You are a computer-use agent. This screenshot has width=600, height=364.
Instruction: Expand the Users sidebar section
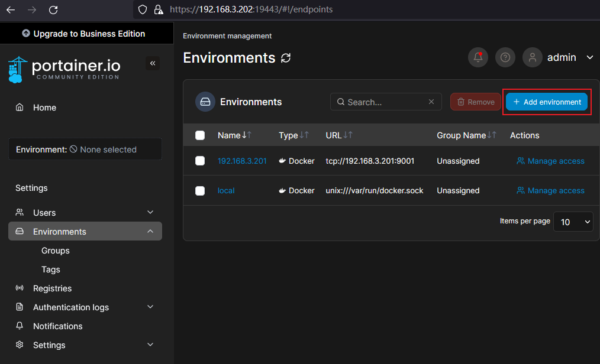tap(150, 213)
